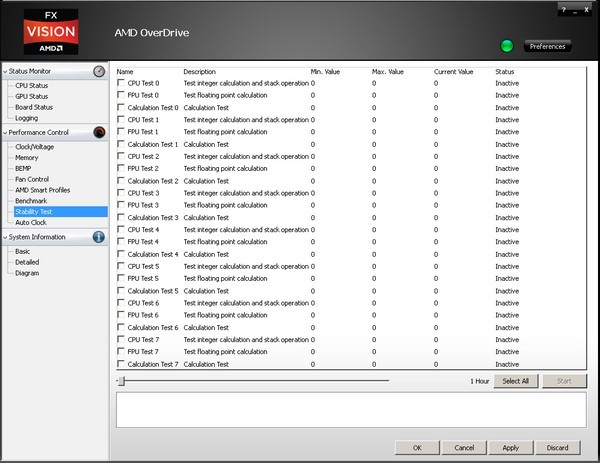Open the Preferences button
The image size is (600, 463).
[547, 46]
